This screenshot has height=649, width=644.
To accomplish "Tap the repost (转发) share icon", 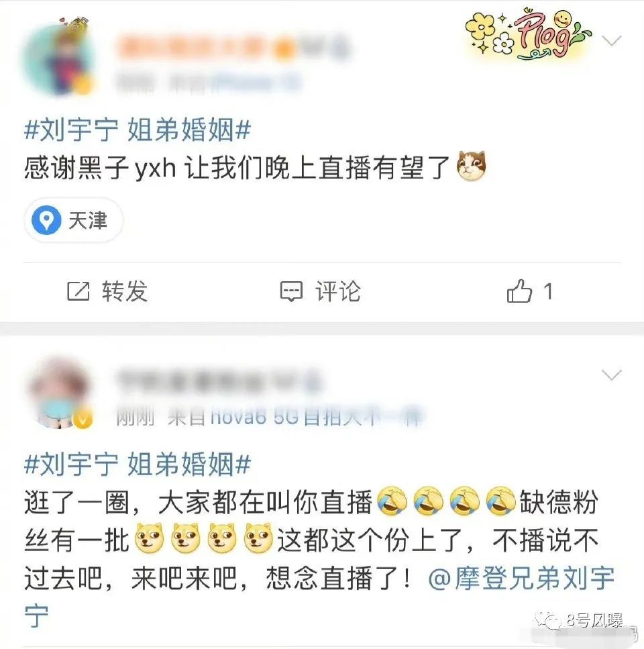I will click(78, 291).
